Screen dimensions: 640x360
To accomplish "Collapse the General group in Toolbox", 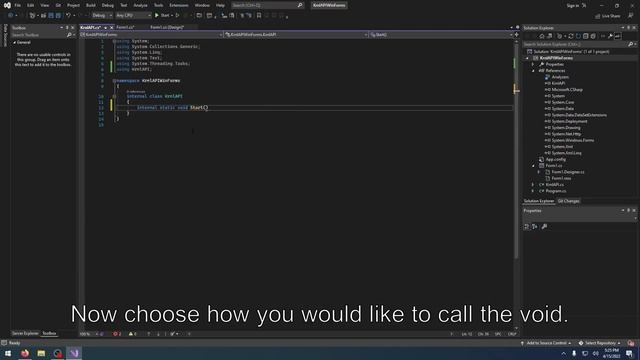I will [x=15, y=42].
